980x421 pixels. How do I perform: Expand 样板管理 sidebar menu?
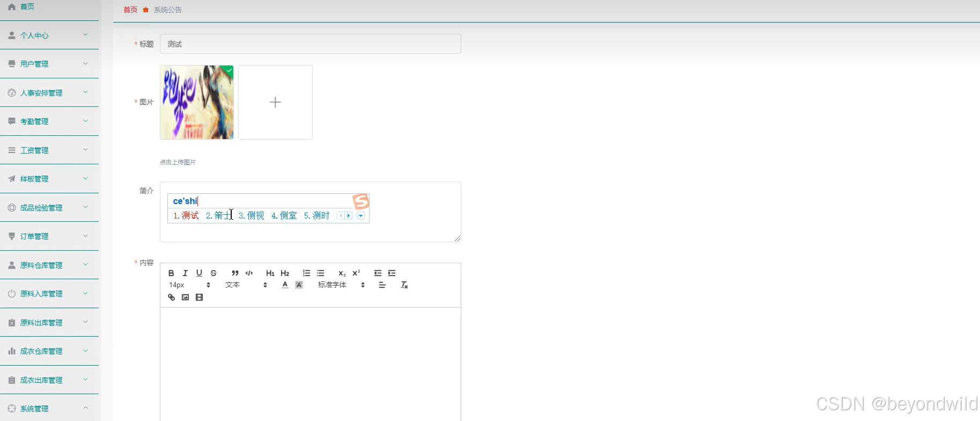(x=49, y=179)
